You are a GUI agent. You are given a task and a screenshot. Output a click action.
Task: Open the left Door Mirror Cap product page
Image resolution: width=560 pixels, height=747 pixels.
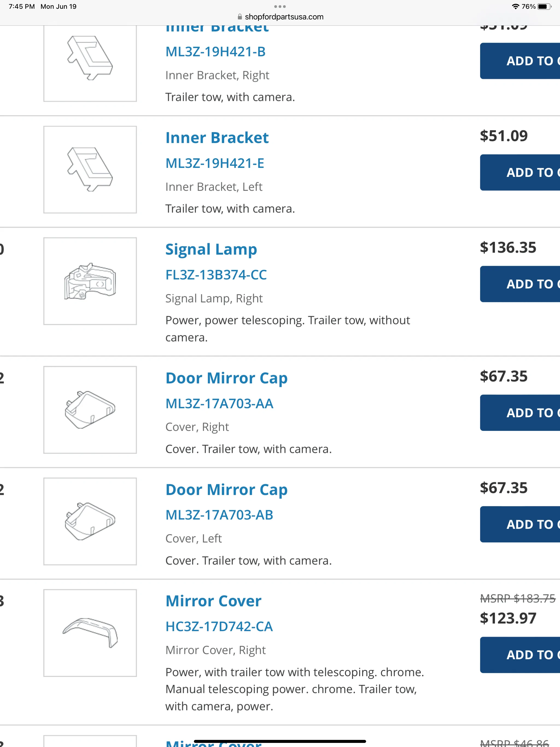[x=226, y=489]
